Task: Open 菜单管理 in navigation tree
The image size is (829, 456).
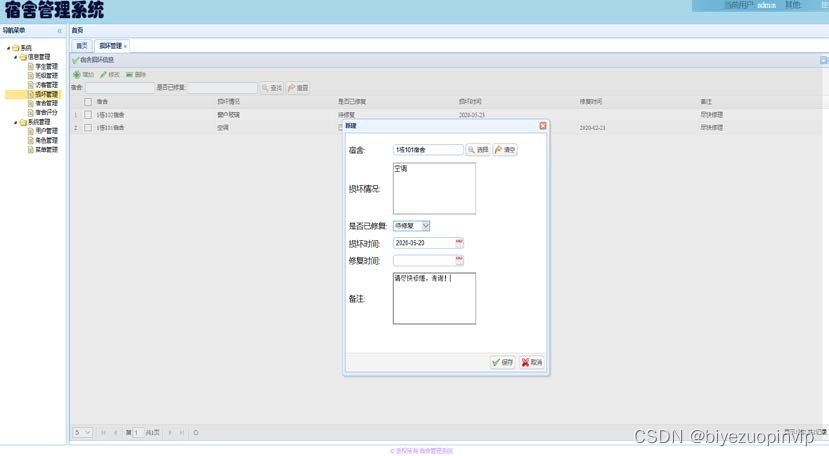Action: click(x=46, y=150)
